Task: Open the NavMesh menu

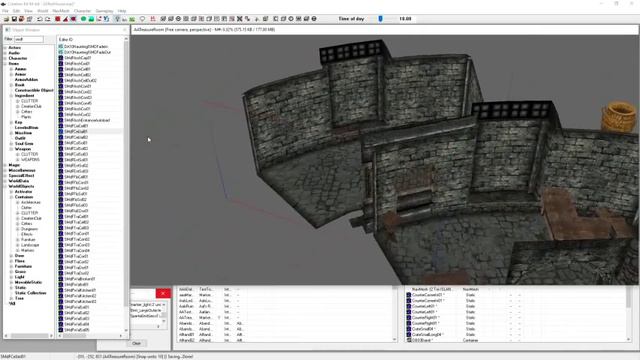Action: pyautogui.click(x=61, y=11)
